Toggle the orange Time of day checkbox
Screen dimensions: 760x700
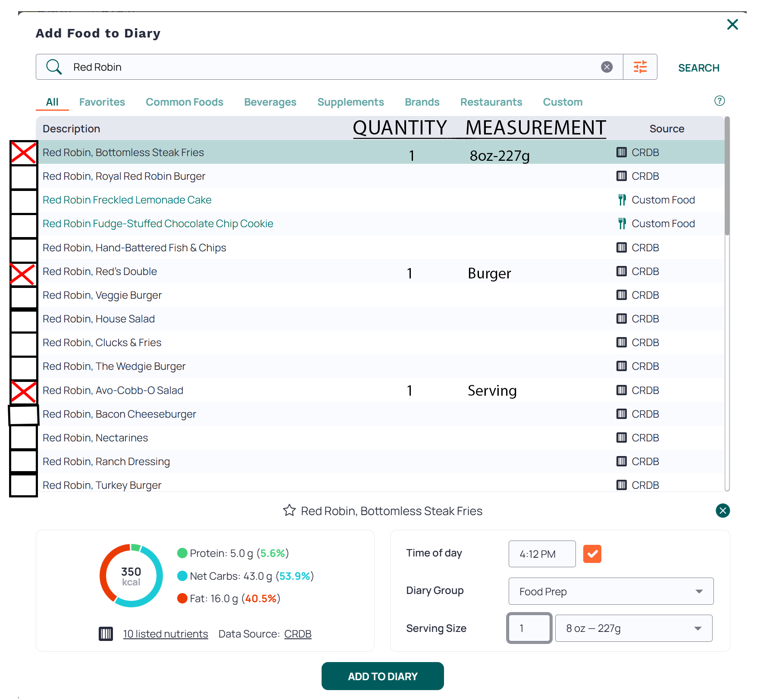point(592,554)
